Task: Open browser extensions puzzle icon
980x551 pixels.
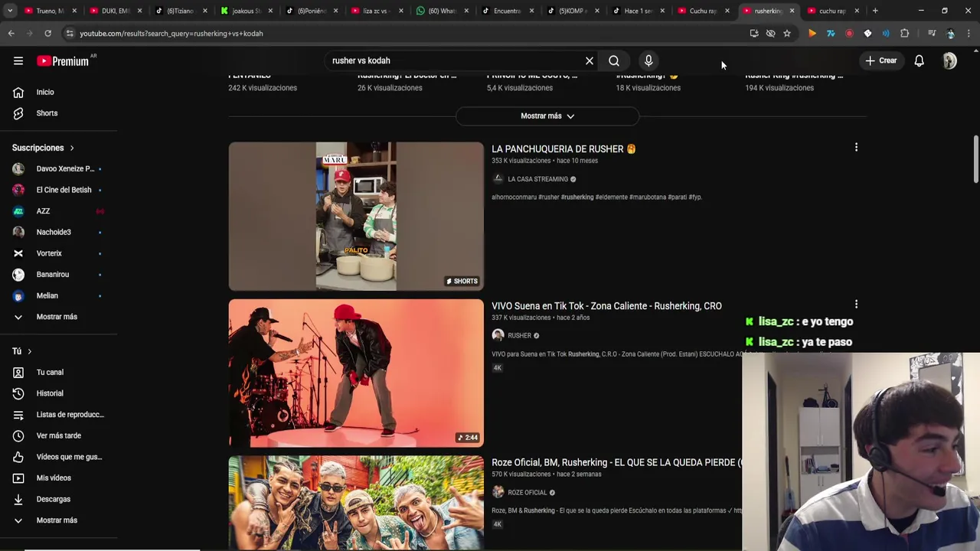Action: 904,34
